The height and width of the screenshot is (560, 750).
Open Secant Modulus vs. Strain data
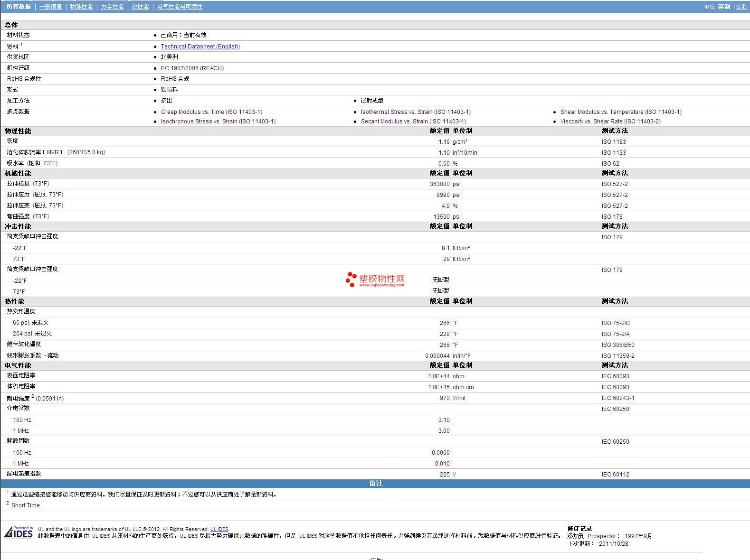click(x=413, y=121)
